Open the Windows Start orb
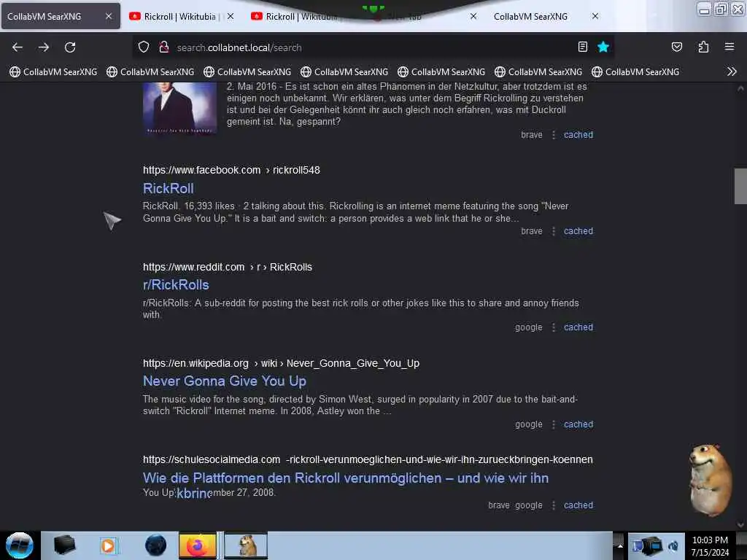This screenshot has height=560, width=747. (19, 545)
